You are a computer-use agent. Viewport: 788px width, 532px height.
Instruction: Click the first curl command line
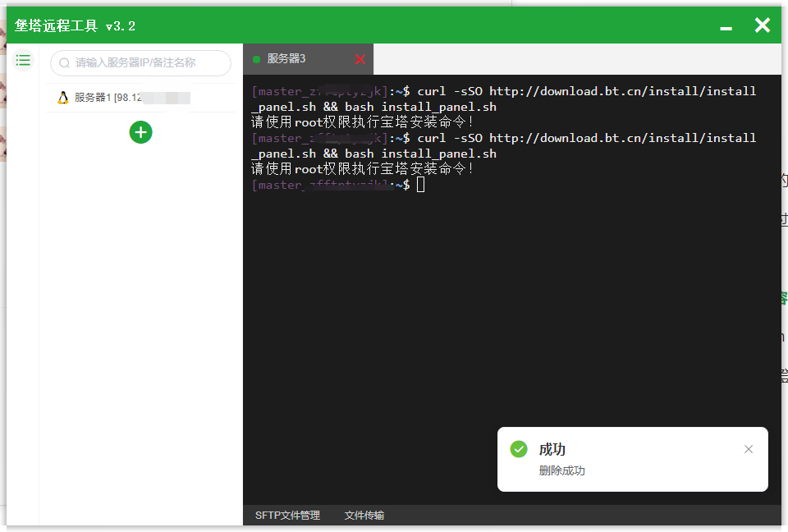503,99
